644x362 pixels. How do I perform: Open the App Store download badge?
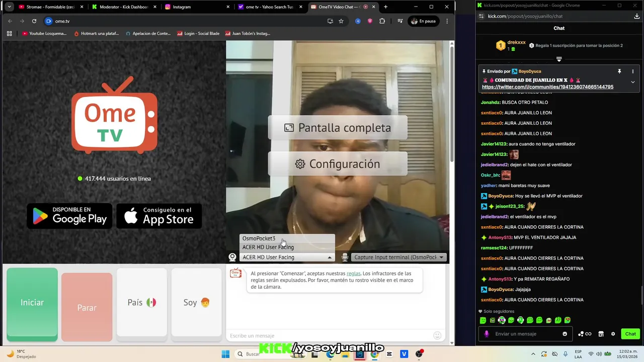[159, 216]
